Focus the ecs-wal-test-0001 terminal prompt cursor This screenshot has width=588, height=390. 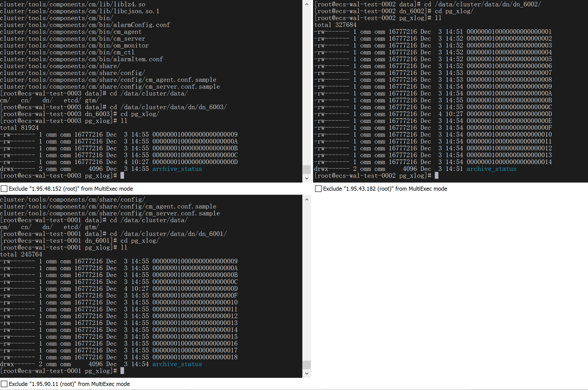point(122,371)
